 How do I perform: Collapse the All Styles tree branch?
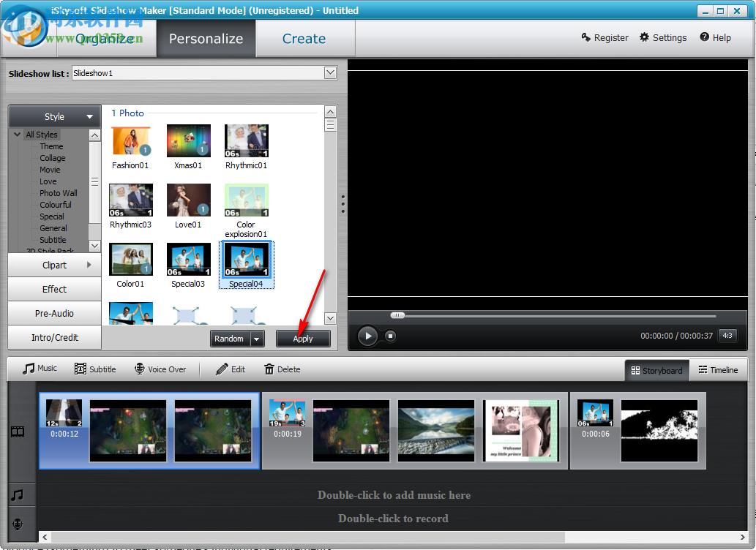click(17, 135)
